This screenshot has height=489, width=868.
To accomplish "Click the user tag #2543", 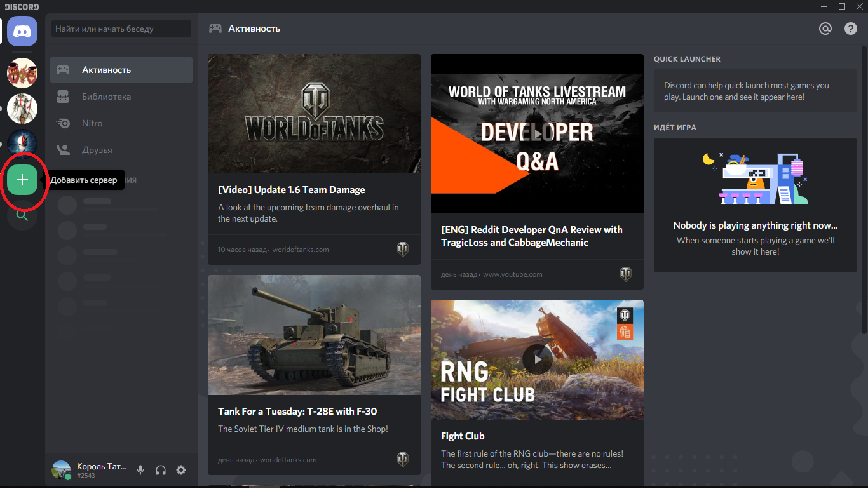I will point(86,476).
